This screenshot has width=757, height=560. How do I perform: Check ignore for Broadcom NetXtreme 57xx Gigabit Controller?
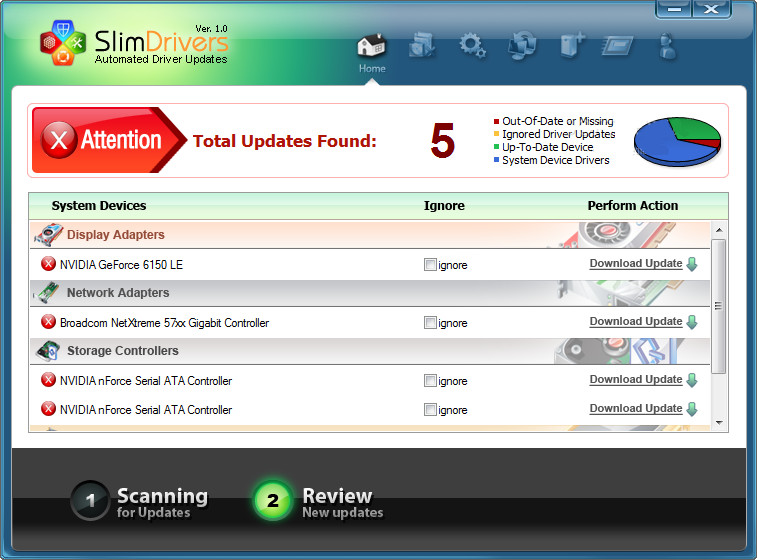pos(430,322)
